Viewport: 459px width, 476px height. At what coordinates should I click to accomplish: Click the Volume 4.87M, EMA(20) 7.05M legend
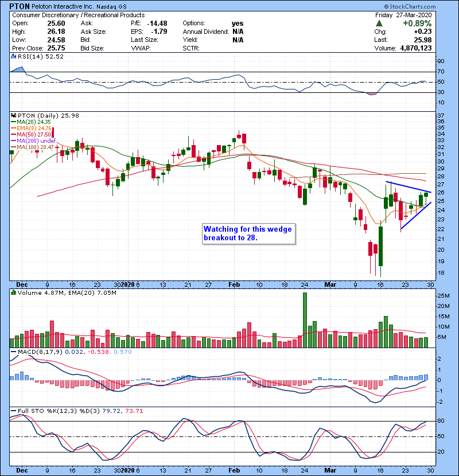tap(67, 292)
